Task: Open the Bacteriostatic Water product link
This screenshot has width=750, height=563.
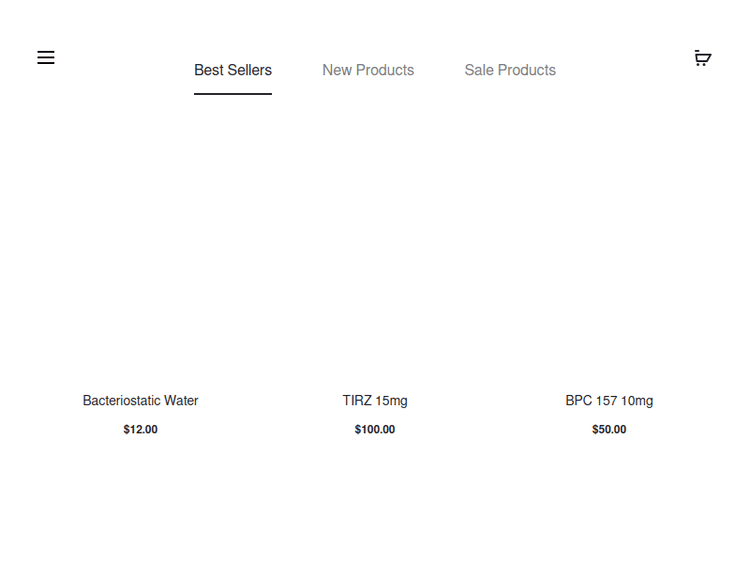Action: pos(140,401)
